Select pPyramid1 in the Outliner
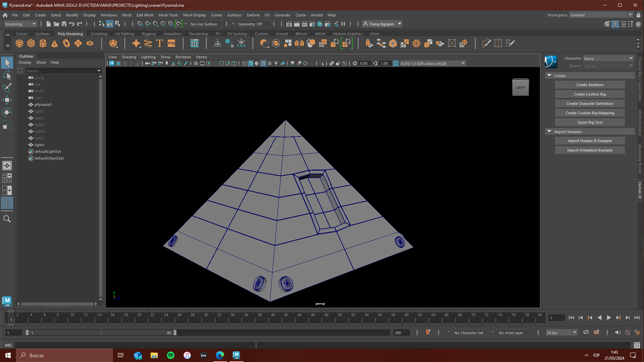Viewport: 644px width, 362px height. pos(43,105)
